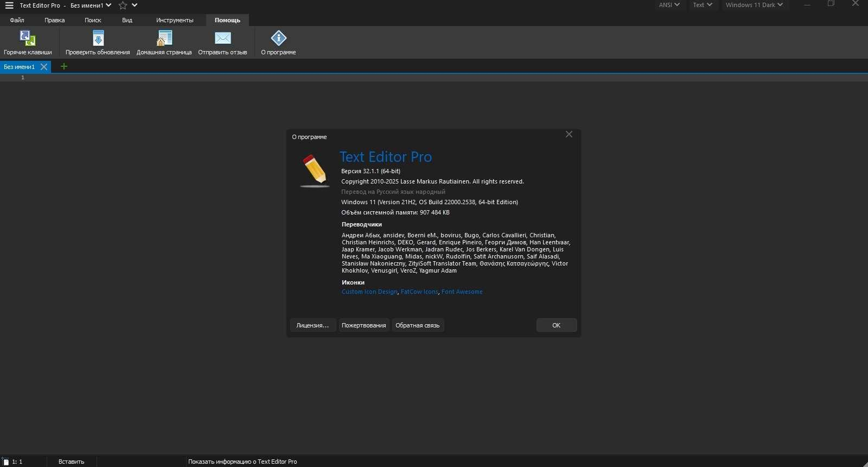Screen dimensions: 868x467
Task: Minimize the Text Editor Pro window
Action: click(807, 4)
